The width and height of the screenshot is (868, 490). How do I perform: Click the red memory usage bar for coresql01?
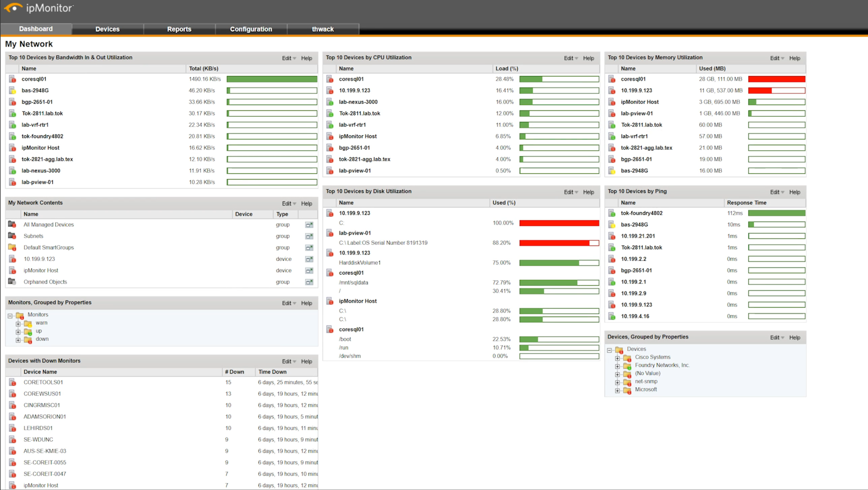777,79
